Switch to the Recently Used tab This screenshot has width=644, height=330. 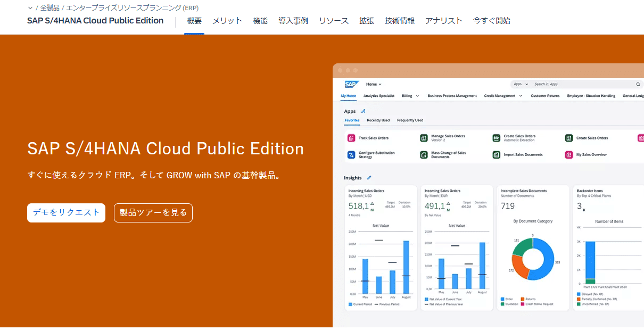378,120
